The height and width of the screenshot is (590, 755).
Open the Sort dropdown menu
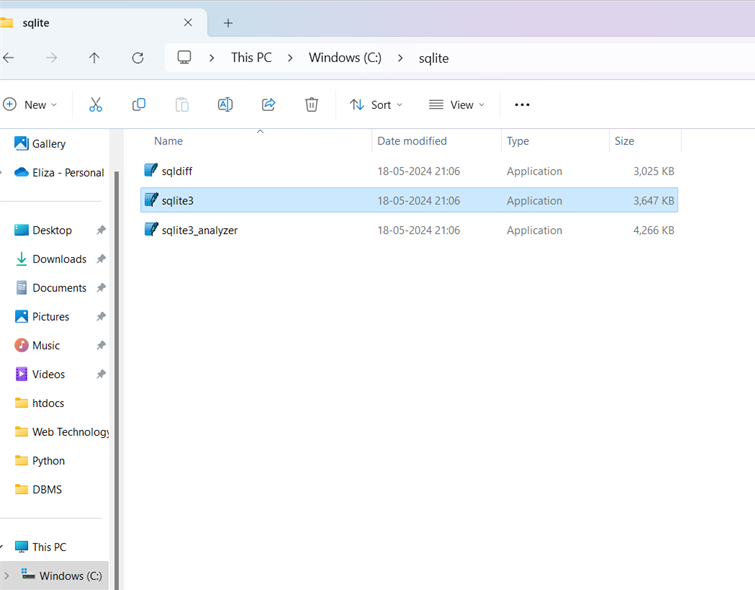point(377,105)
